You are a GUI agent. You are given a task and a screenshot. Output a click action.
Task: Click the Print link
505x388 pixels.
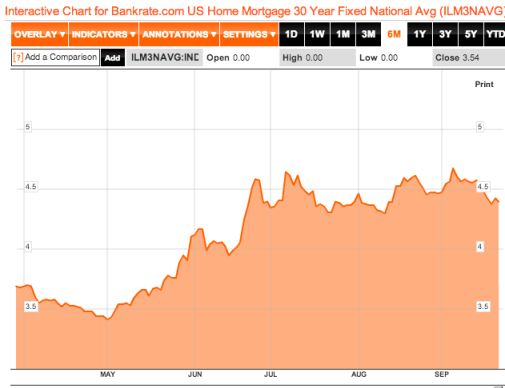[484, 84]
